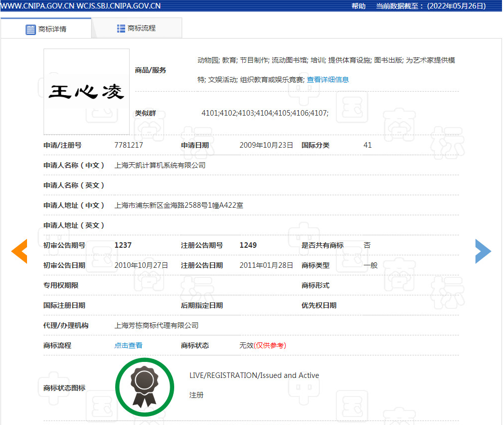Image resolution: width=504 pixels, height=425 pixels.
Task: Click the 后期指定日期 label
Action: (x=202, y=305)
